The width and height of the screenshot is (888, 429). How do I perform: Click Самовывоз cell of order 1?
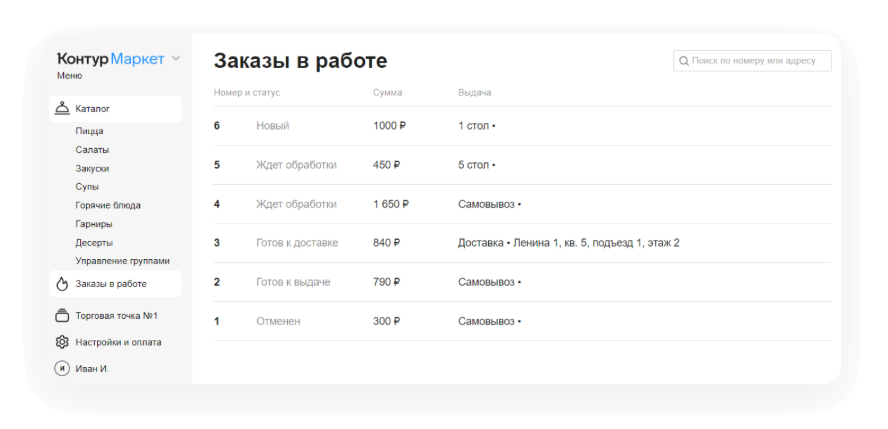pos(489,321)
